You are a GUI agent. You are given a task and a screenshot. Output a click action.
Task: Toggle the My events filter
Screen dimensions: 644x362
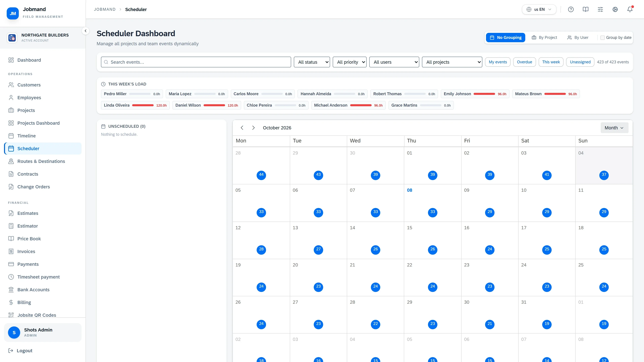(x=498, y=62)
